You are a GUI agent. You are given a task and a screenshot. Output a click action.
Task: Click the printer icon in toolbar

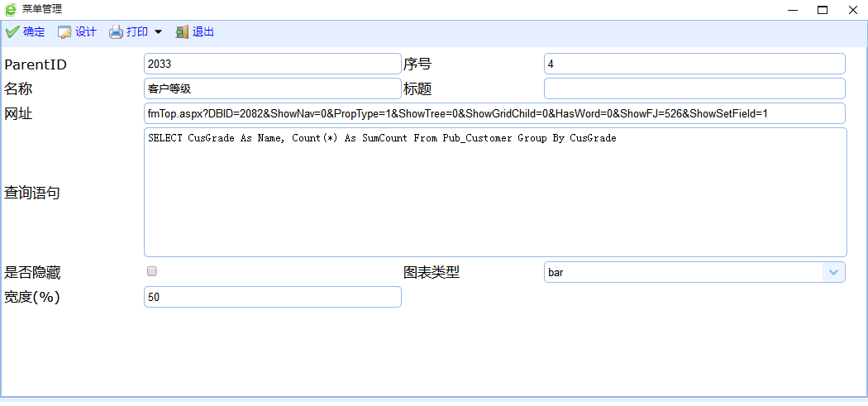tap(117, 32)
